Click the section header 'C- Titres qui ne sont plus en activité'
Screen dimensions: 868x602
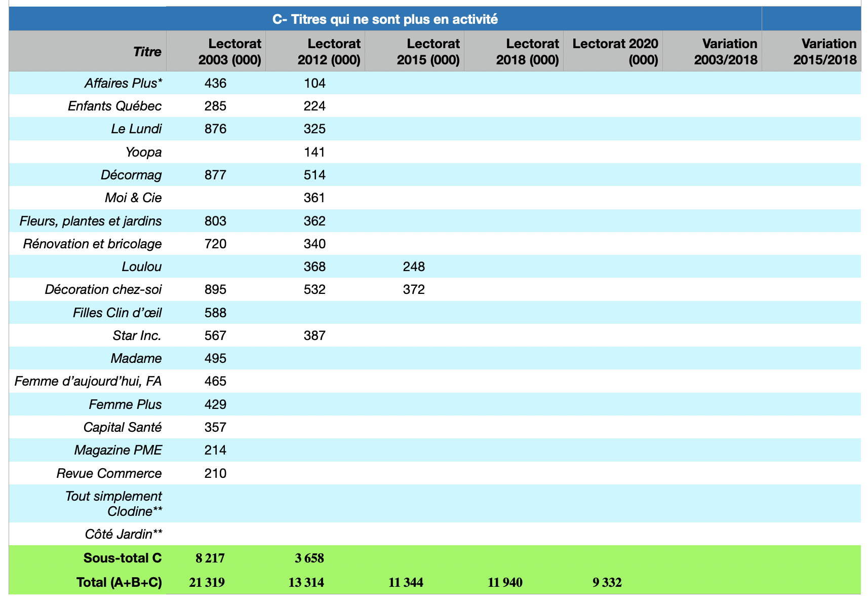[385, 19]
